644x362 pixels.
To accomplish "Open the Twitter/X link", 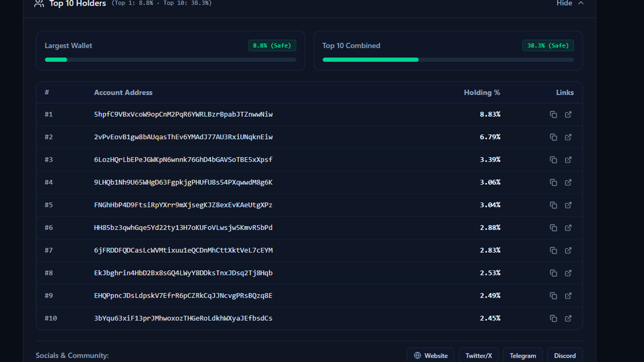I will 478,355.
